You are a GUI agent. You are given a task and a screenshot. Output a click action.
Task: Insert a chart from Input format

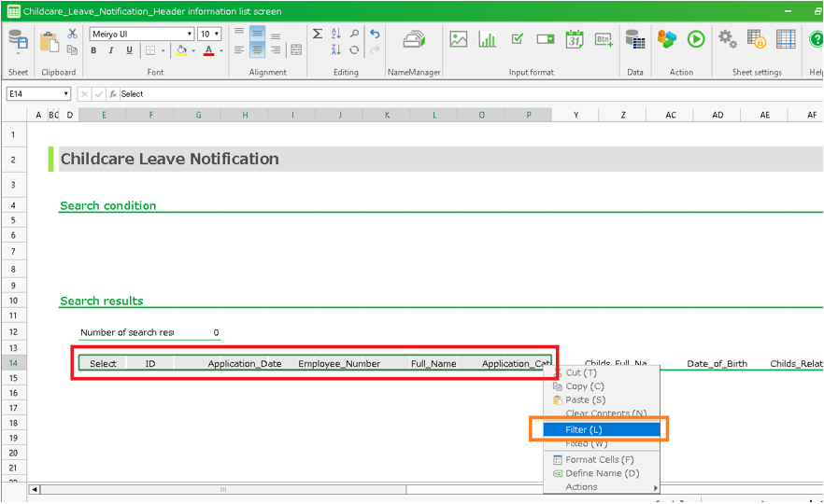[488, 39]
